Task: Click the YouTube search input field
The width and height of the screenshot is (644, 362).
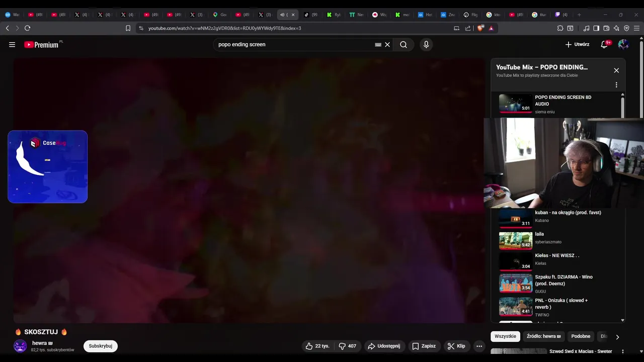Action: 294,44
